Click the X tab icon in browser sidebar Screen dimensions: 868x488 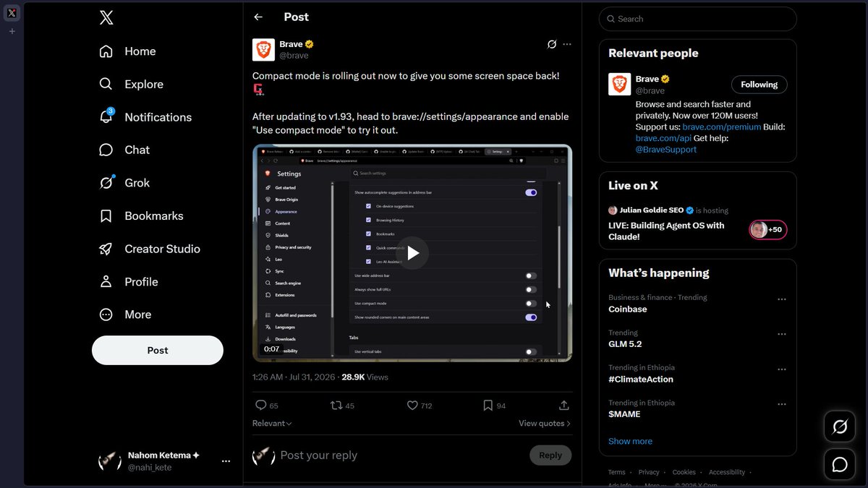click(x=12, y=13)
